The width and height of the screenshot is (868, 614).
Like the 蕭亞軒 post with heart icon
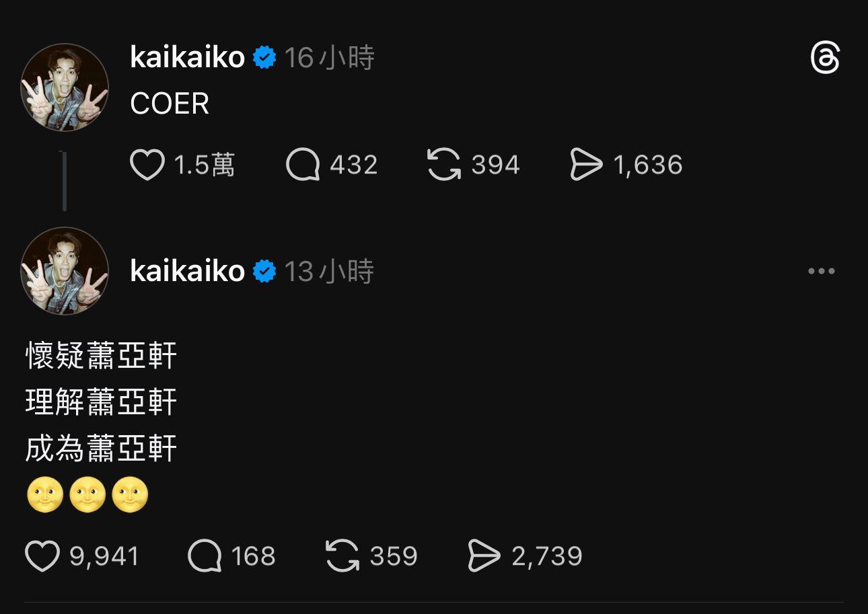[x=42, y=557]
